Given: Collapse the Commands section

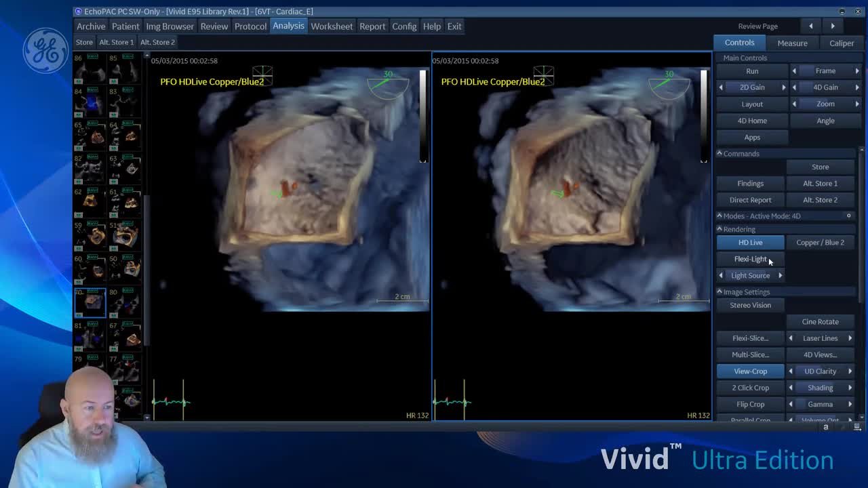Looking at the screenshot, I should click(x=719, y=154).
